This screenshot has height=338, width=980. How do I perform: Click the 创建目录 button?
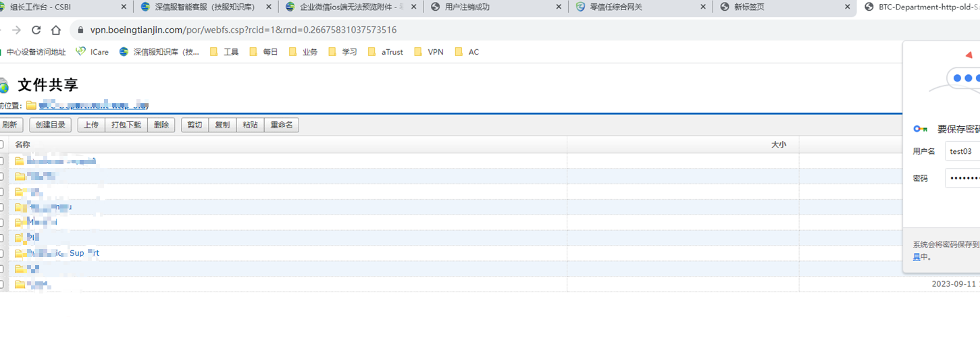[x=51, y=125]
